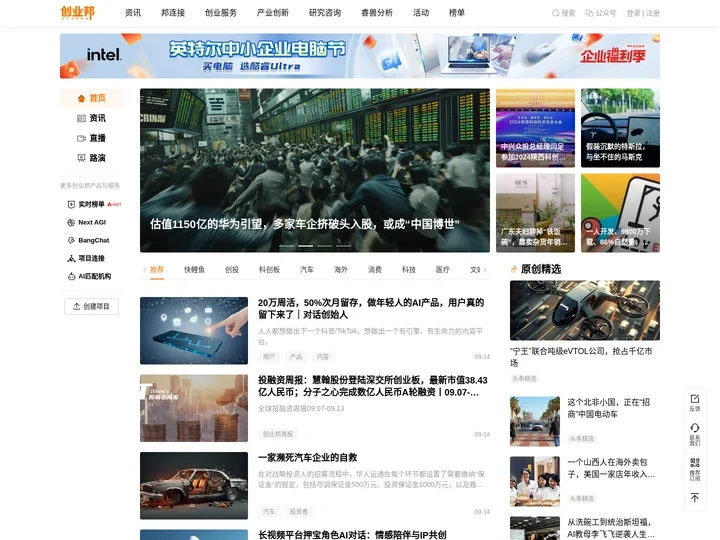Open the AI匹配机构 sidebar icon
The image size is (720, 540).
(x=71, y=276)
